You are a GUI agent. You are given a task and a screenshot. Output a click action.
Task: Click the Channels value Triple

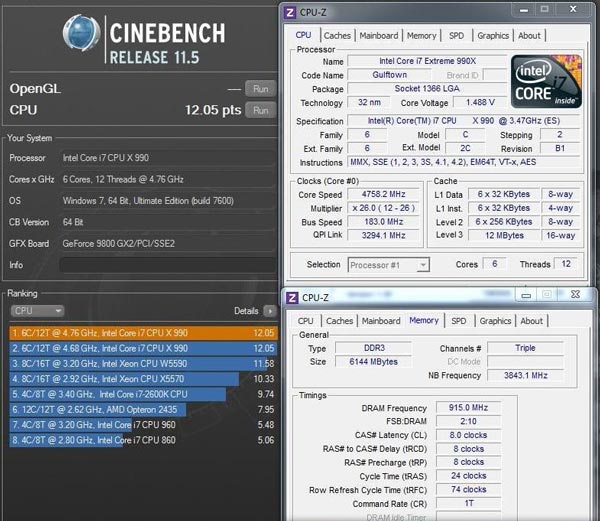[525, 348]
